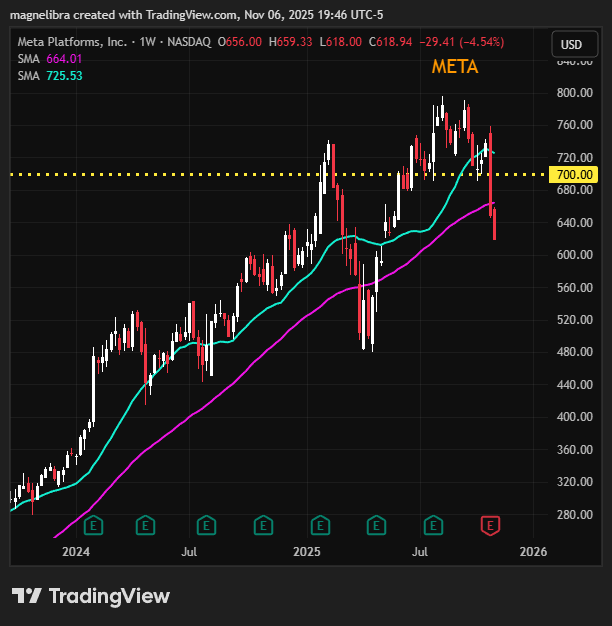Click the close value C618.94

pos(390,42)
